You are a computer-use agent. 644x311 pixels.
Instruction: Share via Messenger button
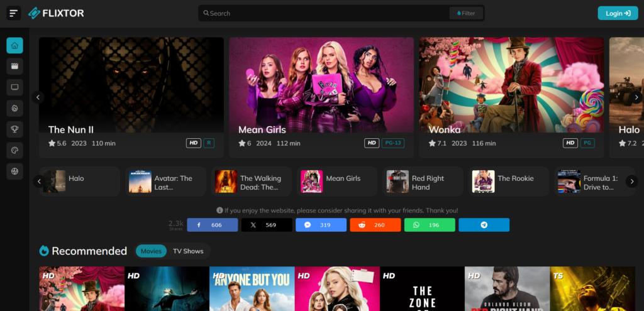(x=321, y=225)
